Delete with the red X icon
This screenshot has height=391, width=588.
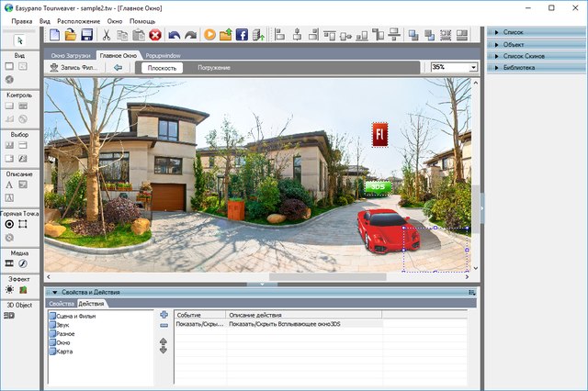(x=155, y=35)
